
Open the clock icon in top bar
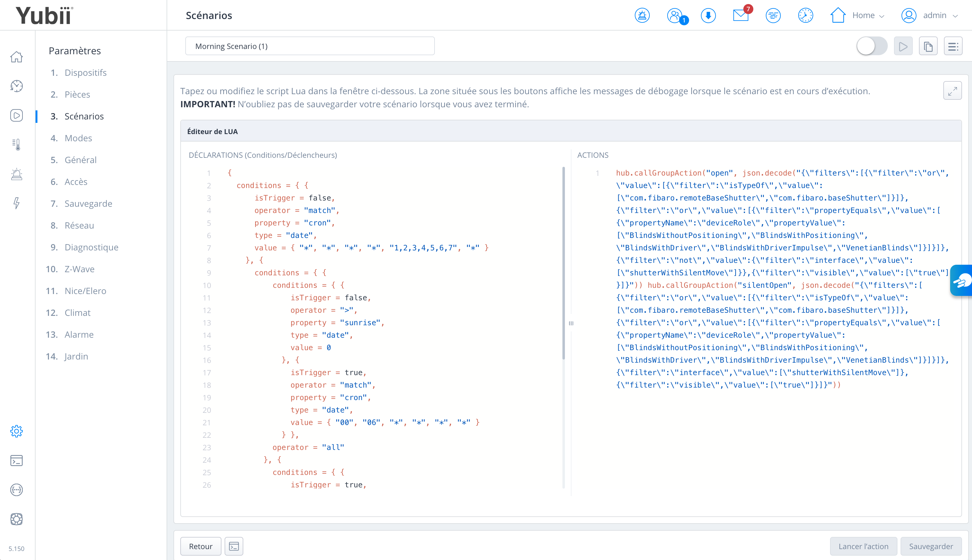pyautogui.click(x=805, y=15)
